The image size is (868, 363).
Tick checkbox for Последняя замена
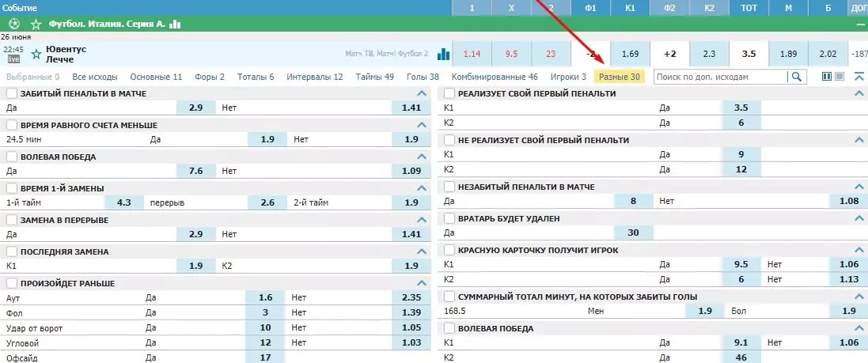(x=12, y=251)
